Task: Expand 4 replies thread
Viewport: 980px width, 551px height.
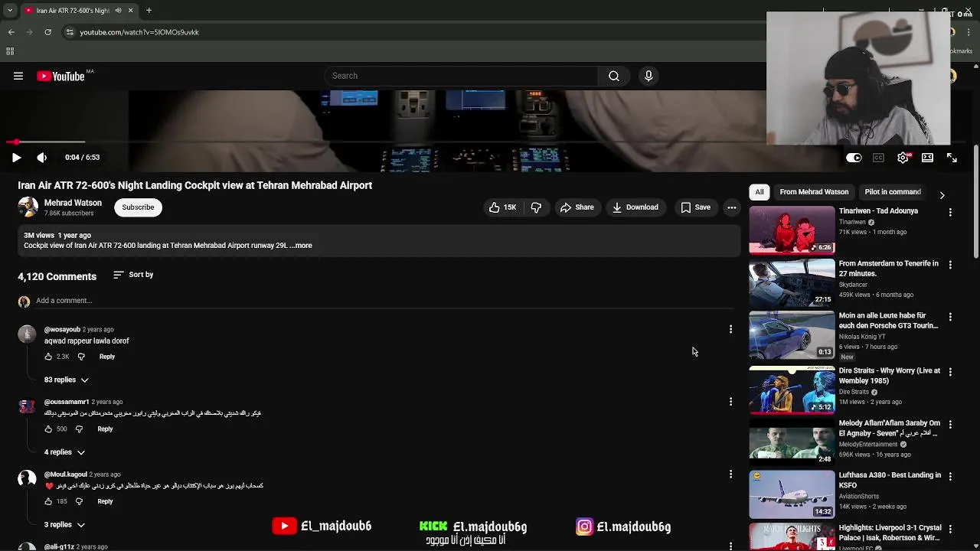Action: [64, 452]
